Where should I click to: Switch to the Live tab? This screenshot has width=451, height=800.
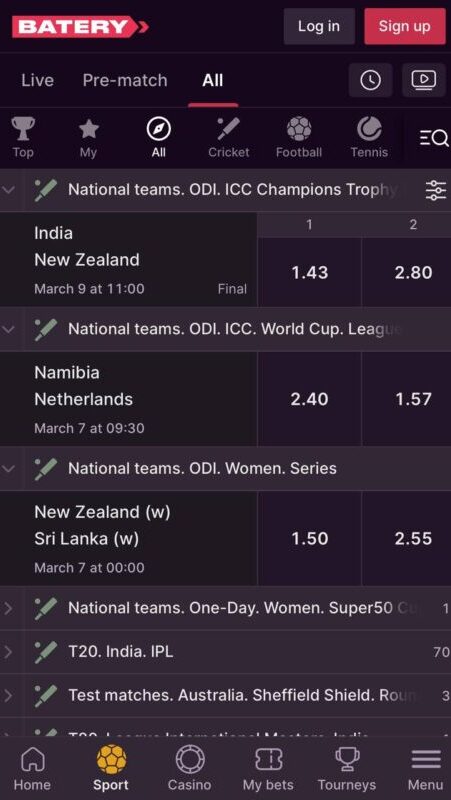(37, 80)
